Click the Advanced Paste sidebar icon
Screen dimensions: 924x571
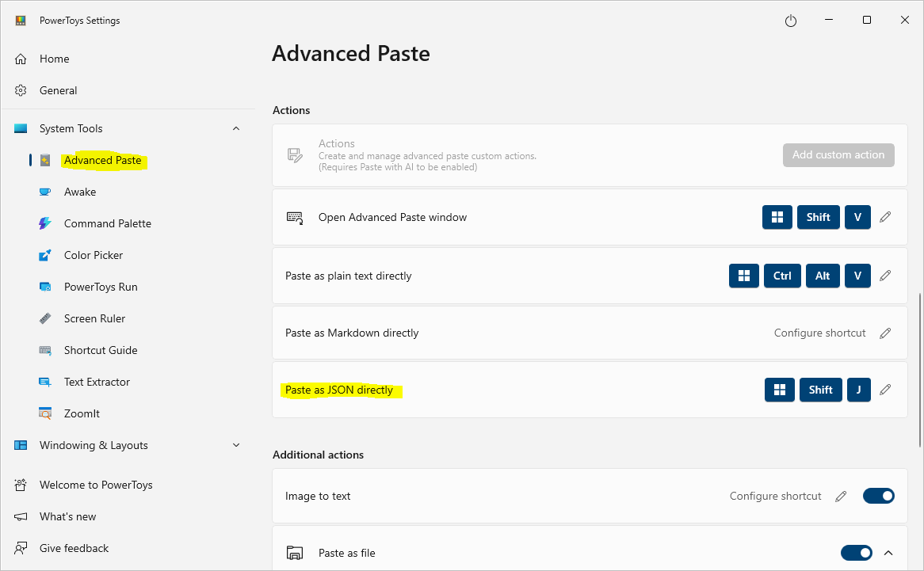pyautogui.click(x=45, y=160)
